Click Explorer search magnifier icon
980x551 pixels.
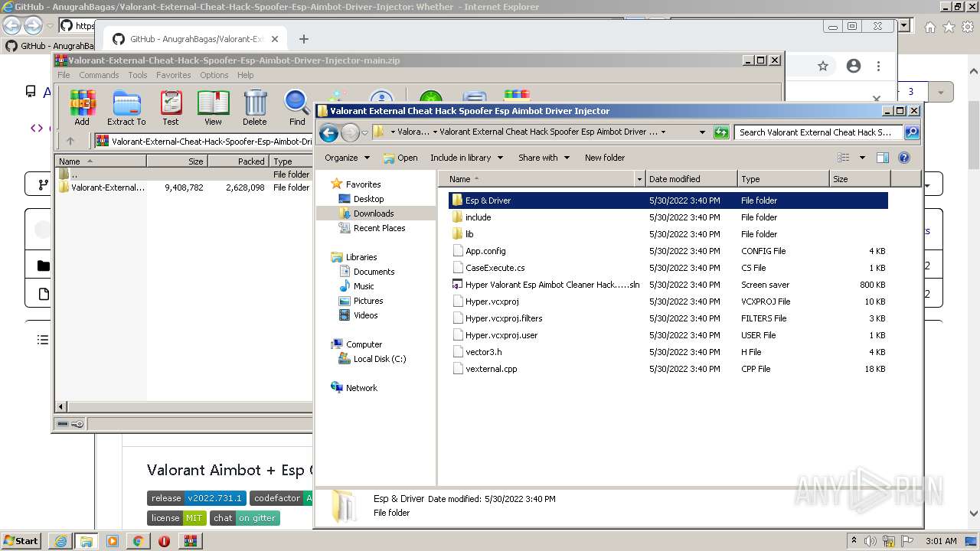pyautogui.click(x=912, y=132)
